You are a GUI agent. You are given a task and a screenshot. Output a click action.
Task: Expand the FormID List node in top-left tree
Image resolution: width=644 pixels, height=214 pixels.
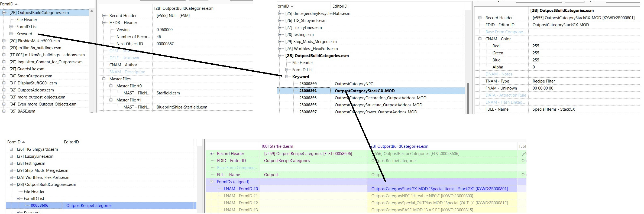point(11,27)
